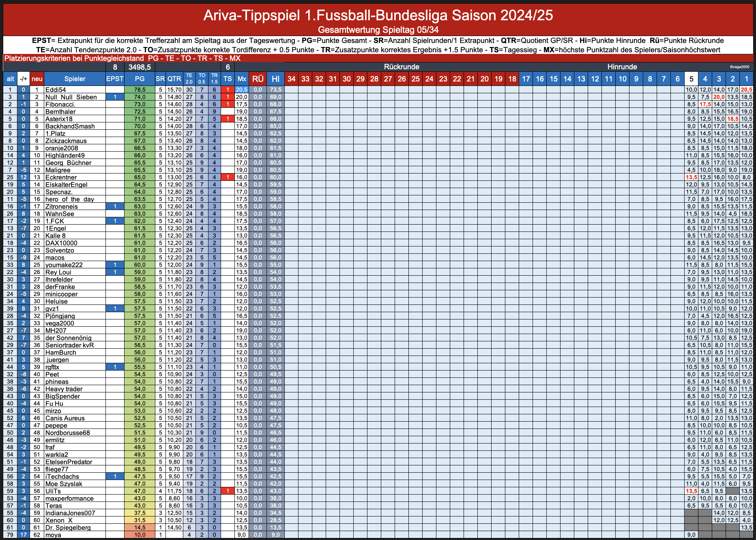756x540 pixels.
Task: Select player name 'Heavy trader'
Action: point(64,389)
